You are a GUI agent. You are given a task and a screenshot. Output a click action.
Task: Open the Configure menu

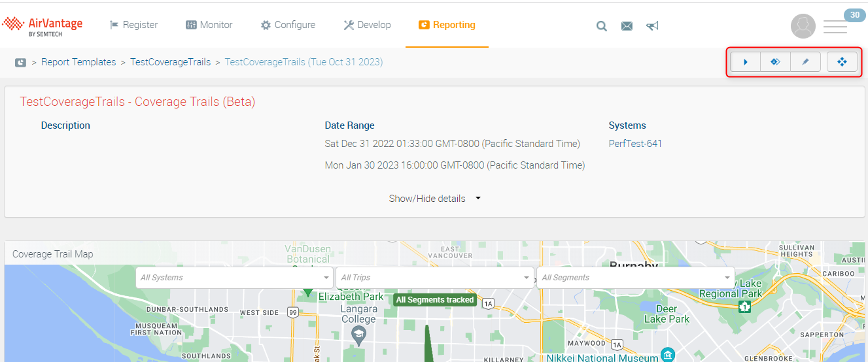288,25
